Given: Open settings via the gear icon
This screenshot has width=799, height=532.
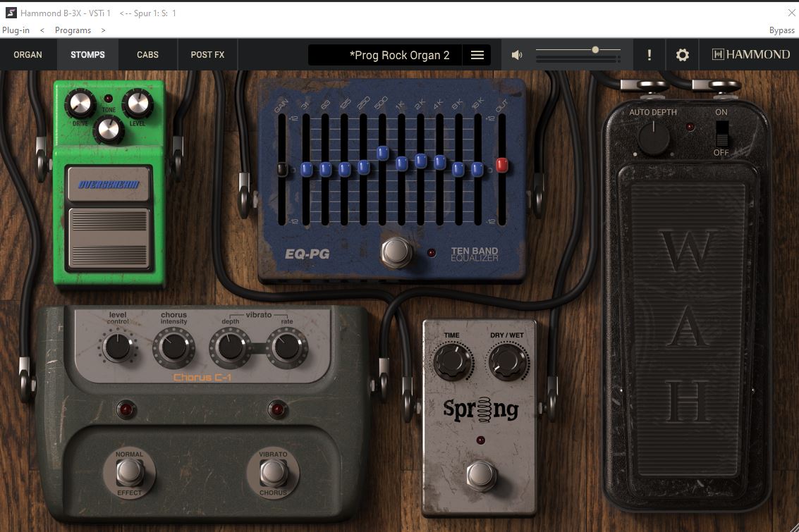Looking at the screenshot, I should point(682,55).
